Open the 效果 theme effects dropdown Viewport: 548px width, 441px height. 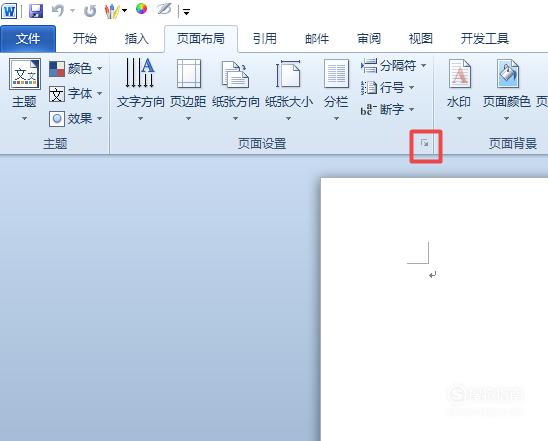[100, 119]
